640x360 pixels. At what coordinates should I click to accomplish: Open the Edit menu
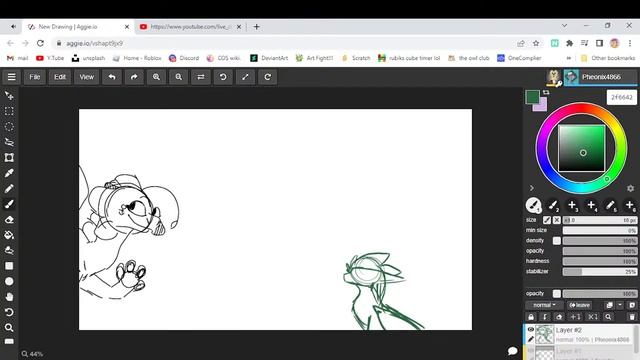(x=60, y=77)
